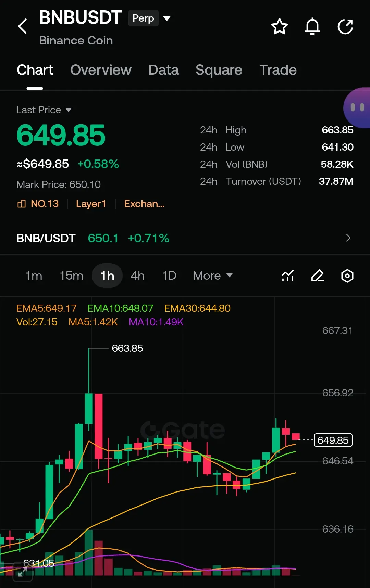Tap the 24h Vol (BNB) value 58.28K
Image resolution: width=370 pixels, height=588 pixels.
coord(337,164)
